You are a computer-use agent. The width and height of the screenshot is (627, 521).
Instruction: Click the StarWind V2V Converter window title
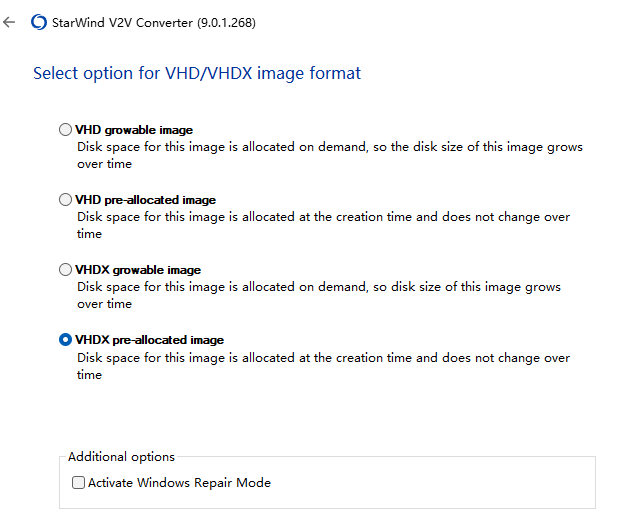(x=153, y=22)
